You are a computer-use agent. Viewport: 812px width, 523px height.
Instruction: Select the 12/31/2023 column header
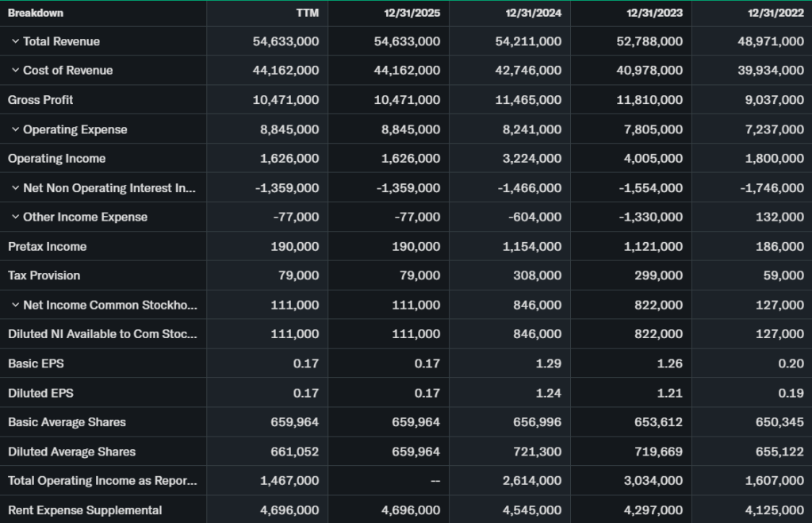[x=656, y=13]
